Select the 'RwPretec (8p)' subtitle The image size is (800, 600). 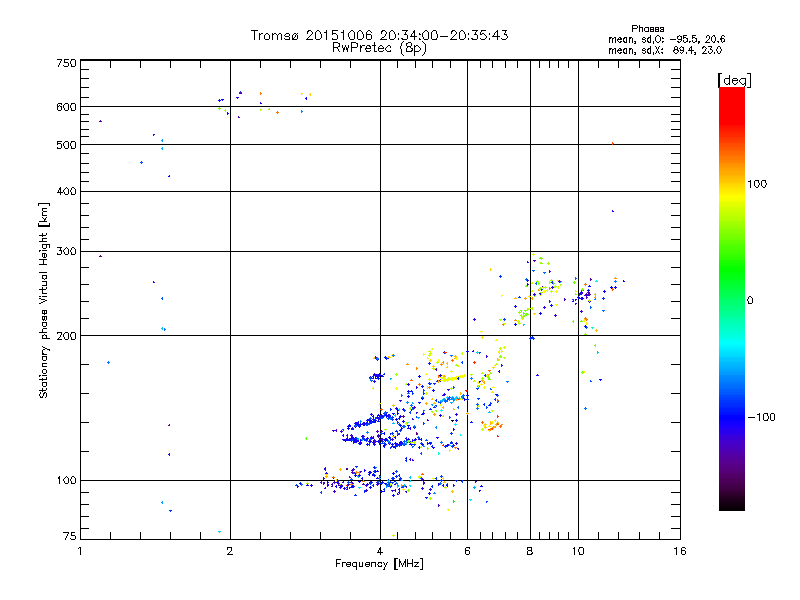pos(379,48)
